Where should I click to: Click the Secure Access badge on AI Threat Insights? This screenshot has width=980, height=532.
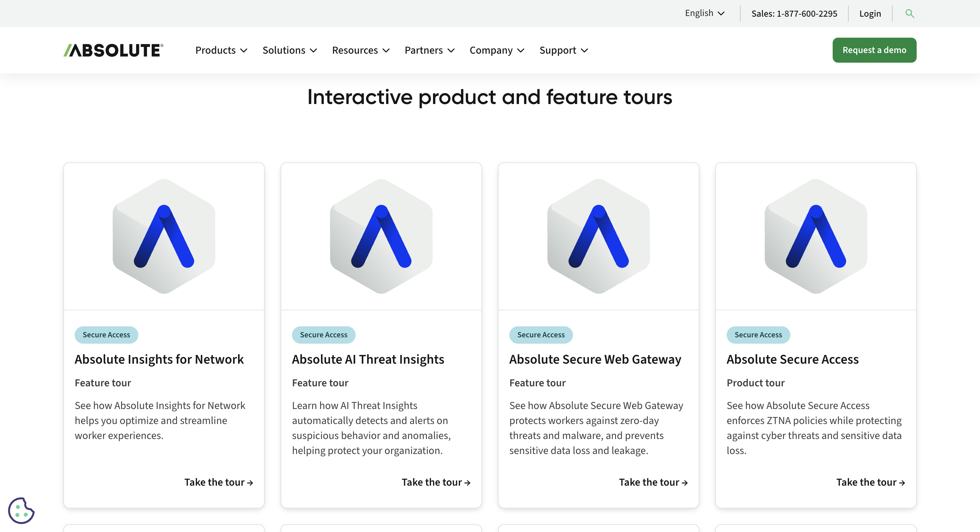(x=323, y=334)
